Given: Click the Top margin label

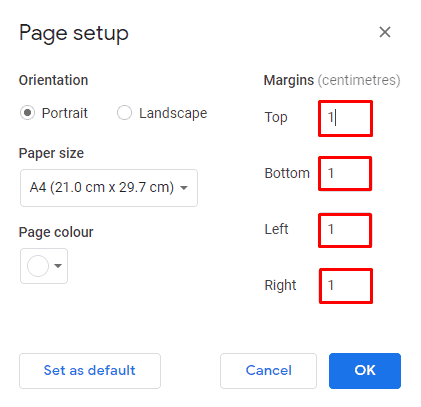Looking at the screenshot, I should coord(276,118).
